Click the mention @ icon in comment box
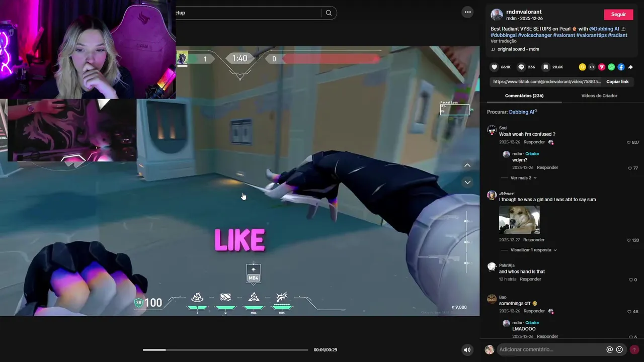Image resolution: width=644 pixels, height=362 pixels. coord(609,349)
